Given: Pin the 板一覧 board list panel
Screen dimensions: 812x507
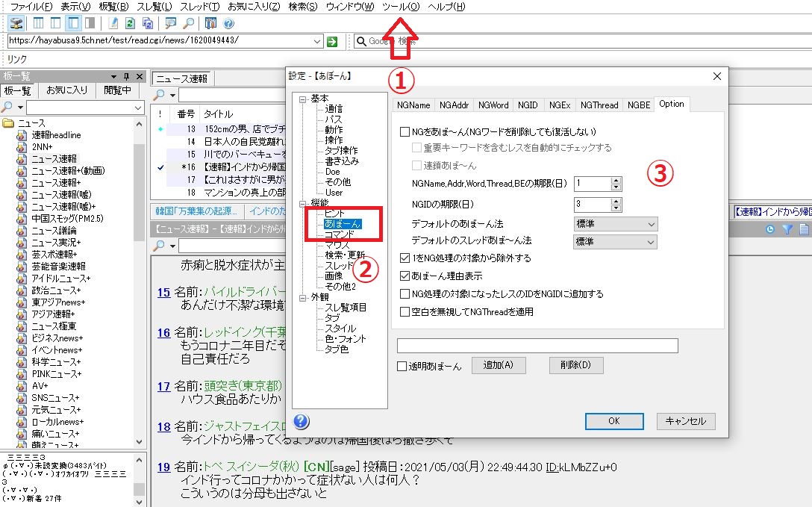Looking at the screenshot, I should coord(126,76).
